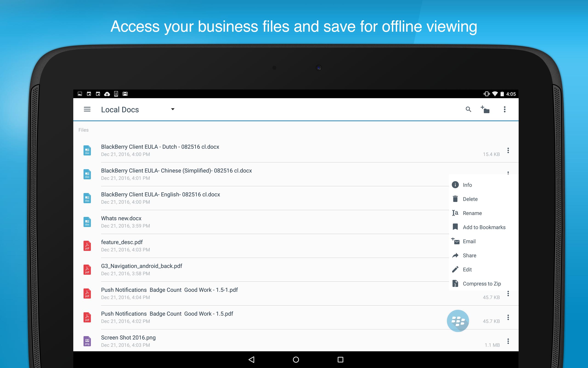Click the doc icon of Dutch EULA
This screenshot has width=588, height=368.
point(87,150)
